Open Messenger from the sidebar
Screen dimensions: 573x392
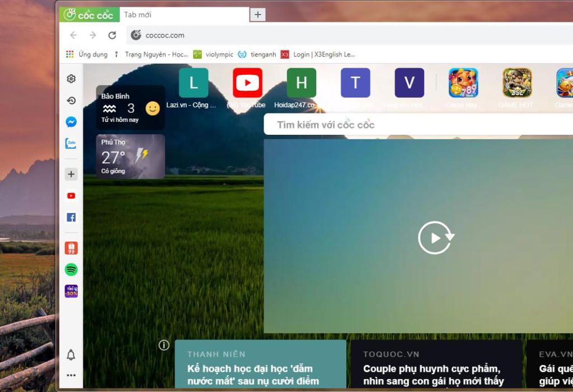tap(71, 122)
